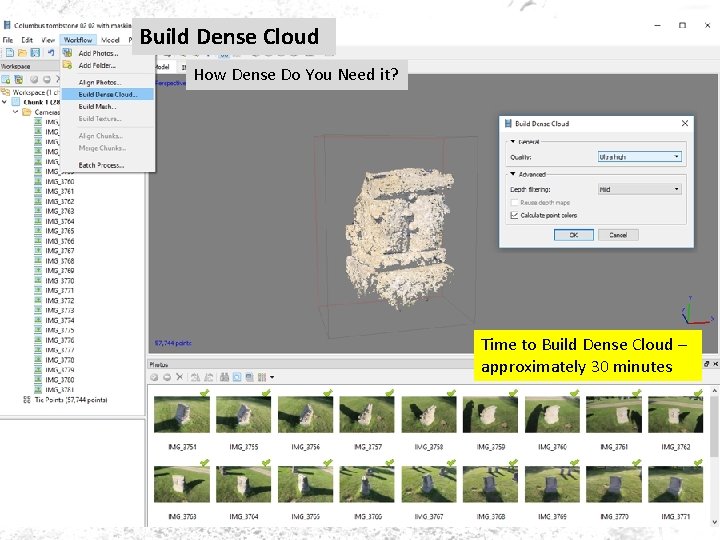720x540 pixels.
Task: Click the Add Photos icon in Workspace toolbar
Action: 19,79
